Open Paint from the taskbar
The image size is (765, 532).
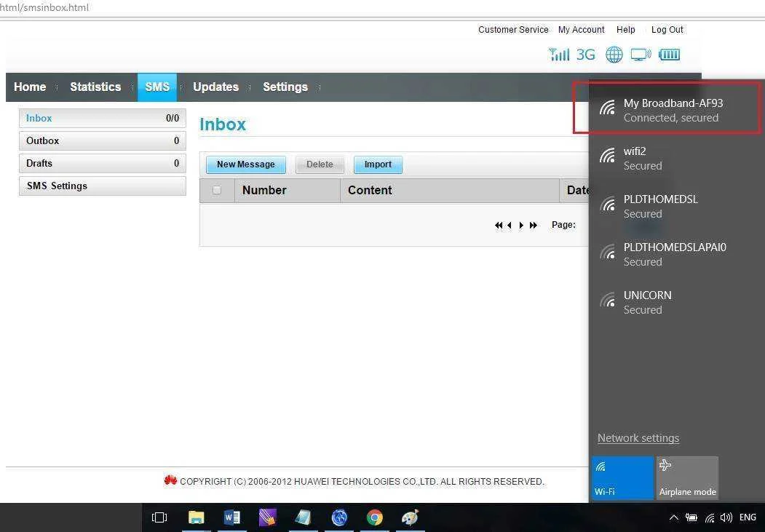pos(410,517)
